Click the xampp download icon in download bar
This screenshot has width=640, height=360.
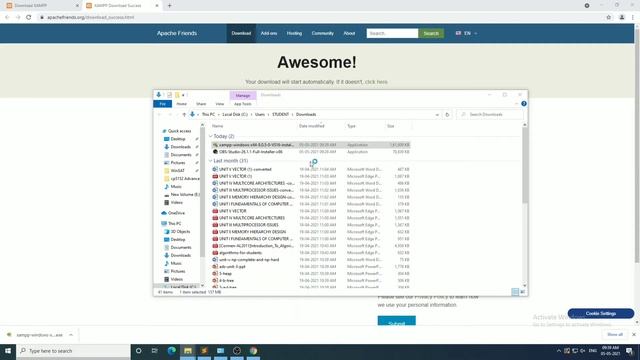9,335
